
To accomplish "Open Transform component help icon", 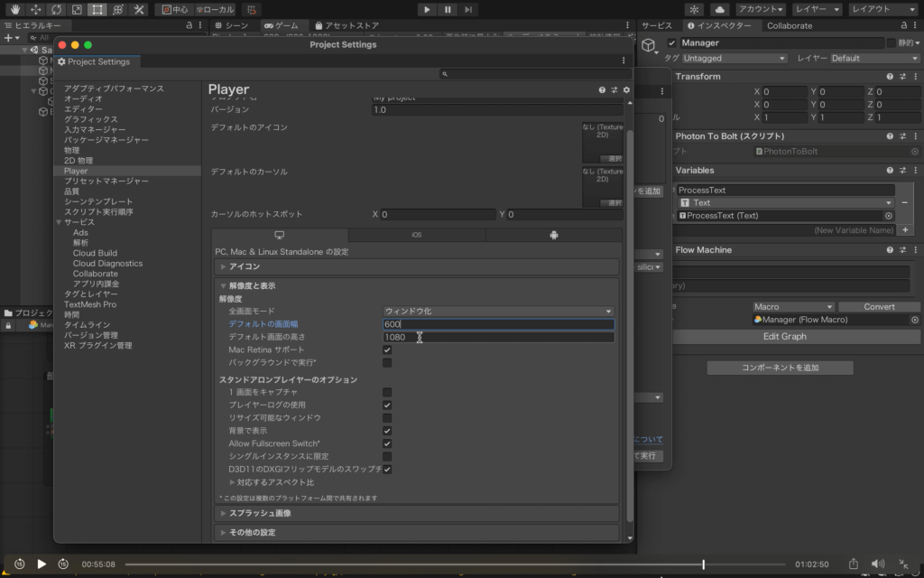I will [890, 77].
